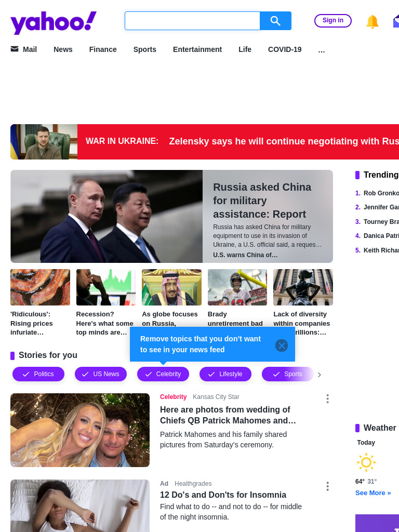Click the Trending section heading

[381, 175]
